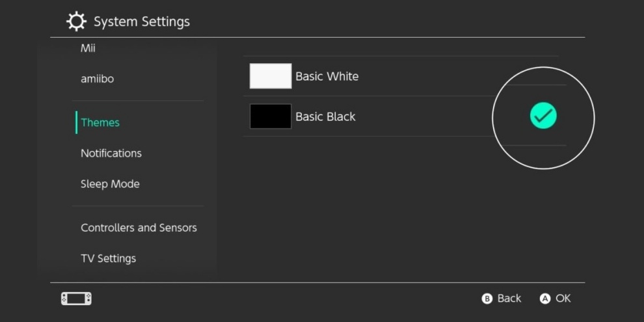Select the black theme color swatch

[271, 116]
